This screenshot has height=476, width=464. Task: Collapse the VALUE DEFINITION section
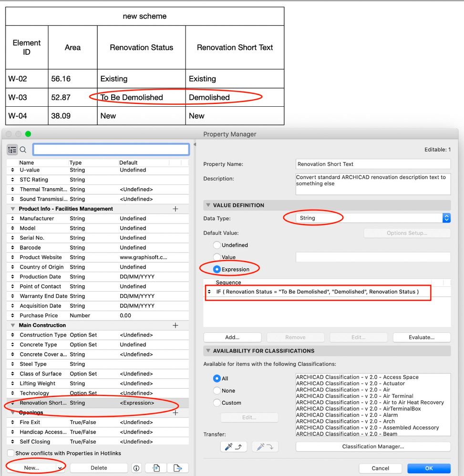pyautogui.click(x=208, y=205)
